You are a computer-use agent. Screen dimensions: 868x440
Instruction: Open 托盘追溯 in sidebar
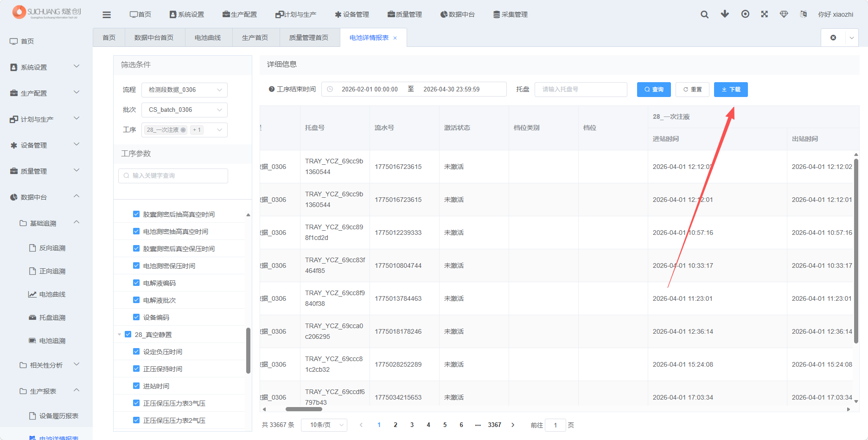point(52,317)
